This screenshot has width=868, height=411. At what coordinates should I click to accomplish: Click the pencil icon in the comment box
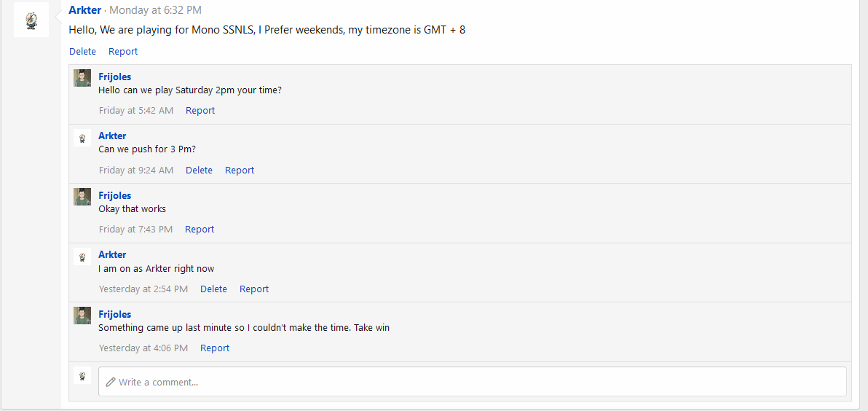(x=111, y=382)
